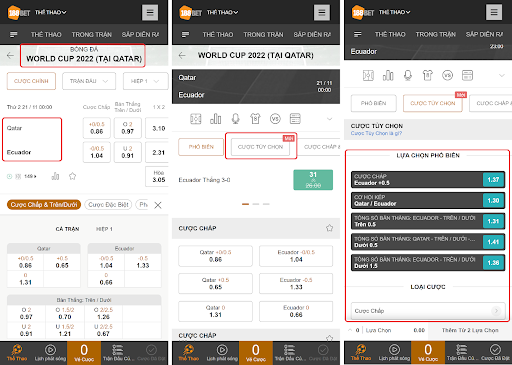Open the VS head-to-head icon on middle screen
Image resolution: width=512 pixels, height=365 pixels.
(x=275, y=119)
